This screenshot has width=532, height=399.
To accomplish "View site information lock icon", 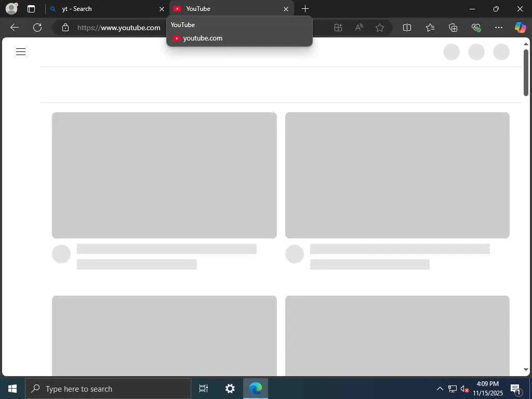I will (x=65, y=28).
